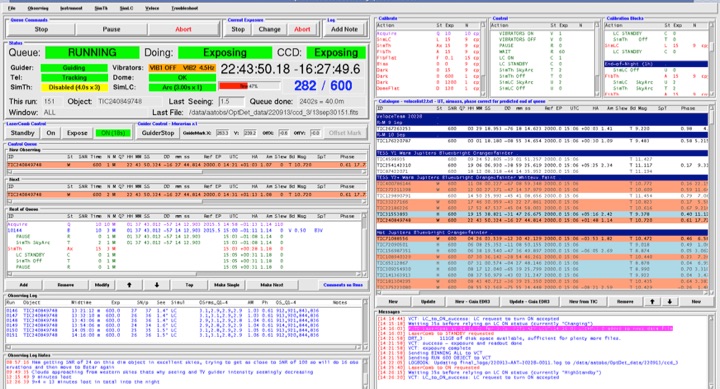Click catalogue up arrow next to Remove
Viewport: 720px width, 389px height.
pos(652,302)
